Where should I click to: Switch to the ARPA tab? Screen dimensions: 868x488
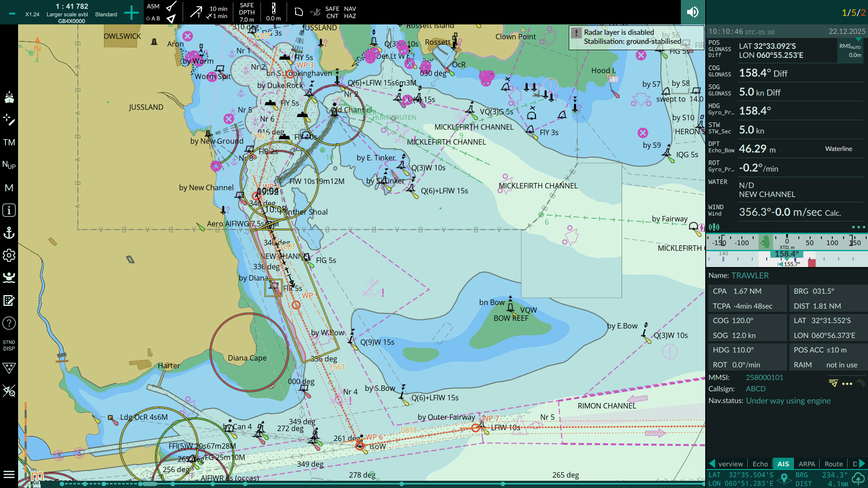point(807,464)
